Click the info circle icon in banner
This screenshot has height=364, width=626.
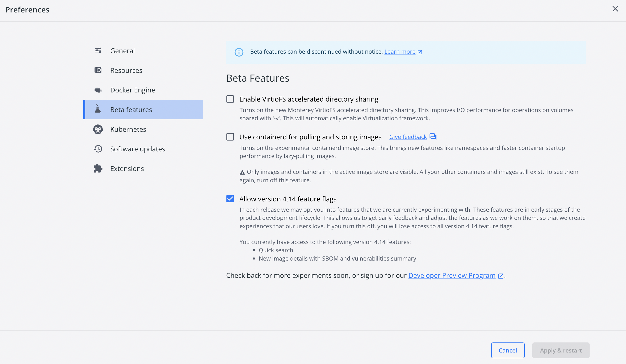click(239, 52)
